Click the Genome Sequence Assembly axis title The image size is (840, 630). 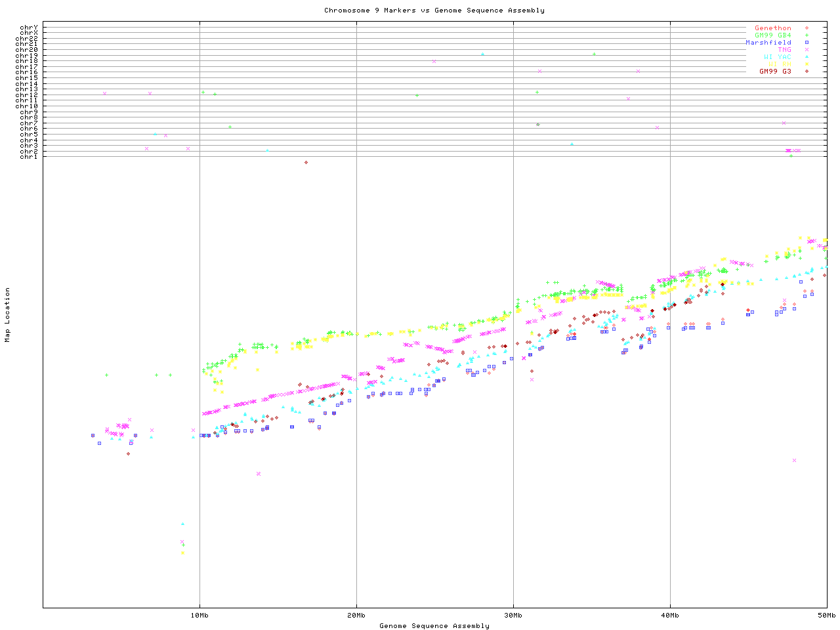click(434, 626)
